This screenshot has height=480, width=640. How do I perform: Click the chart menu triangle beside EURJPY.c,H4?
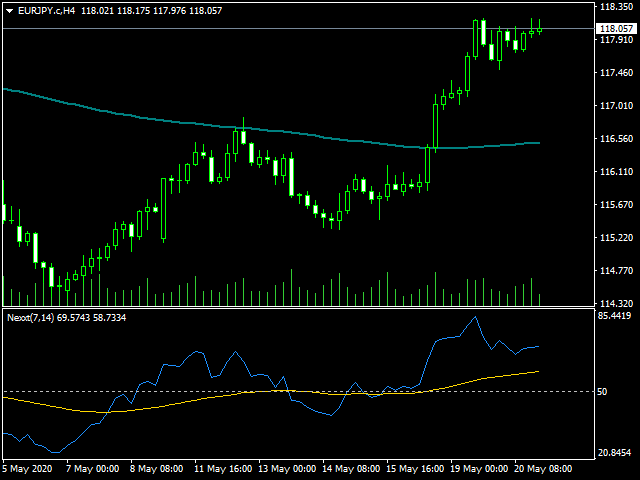tap(10, 11)
